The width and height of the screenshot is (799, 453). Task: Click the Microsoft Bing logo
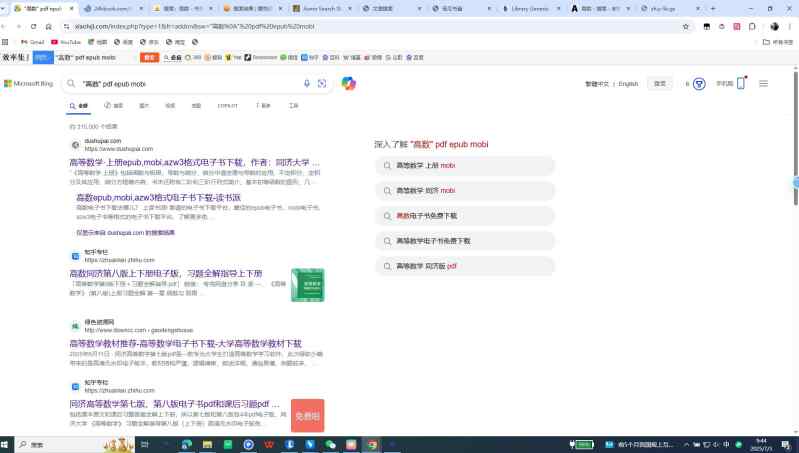[29, 84]
